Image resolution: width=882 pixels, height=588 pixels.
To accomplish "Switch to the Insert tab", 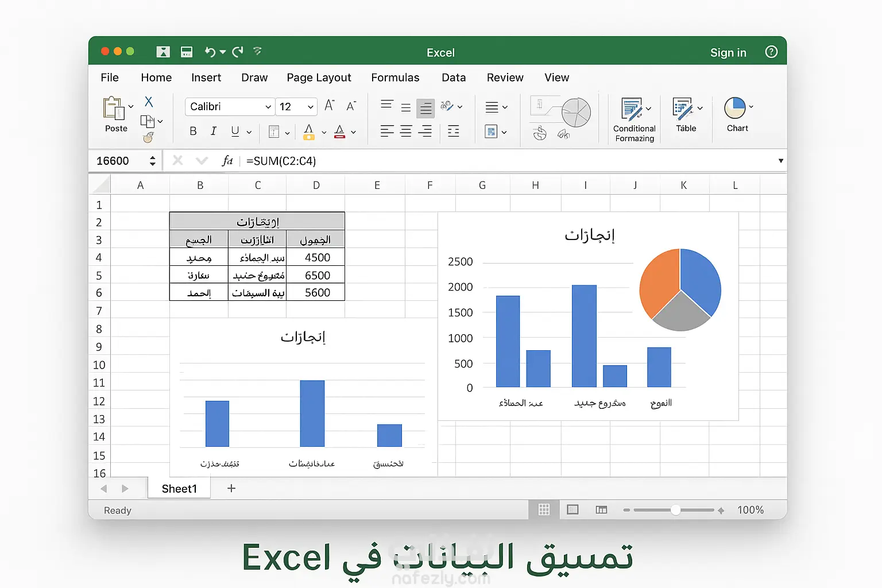I will (206, 78).
